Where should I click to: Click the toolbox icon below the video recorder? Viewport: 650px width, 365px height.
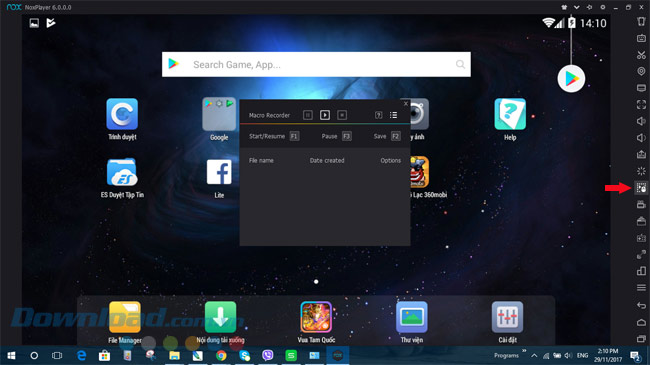(641, 221)
